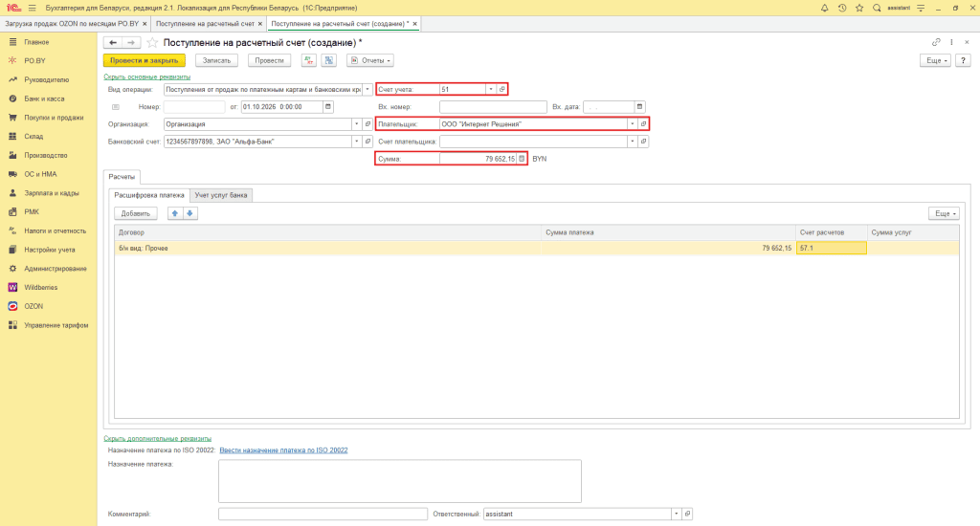
Task: Focus Назначение платежа text area
Action: click(400, 481)
